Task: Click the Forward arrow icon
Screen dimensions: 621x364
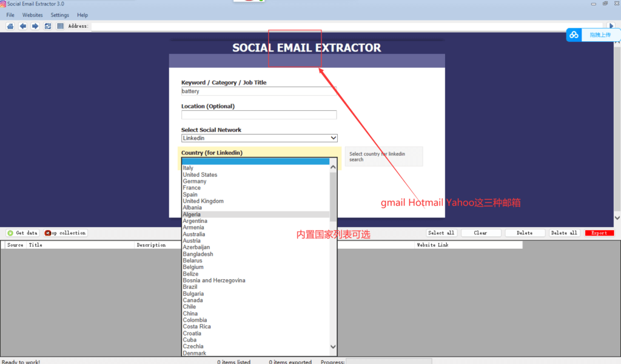Action: coord(35,25)
